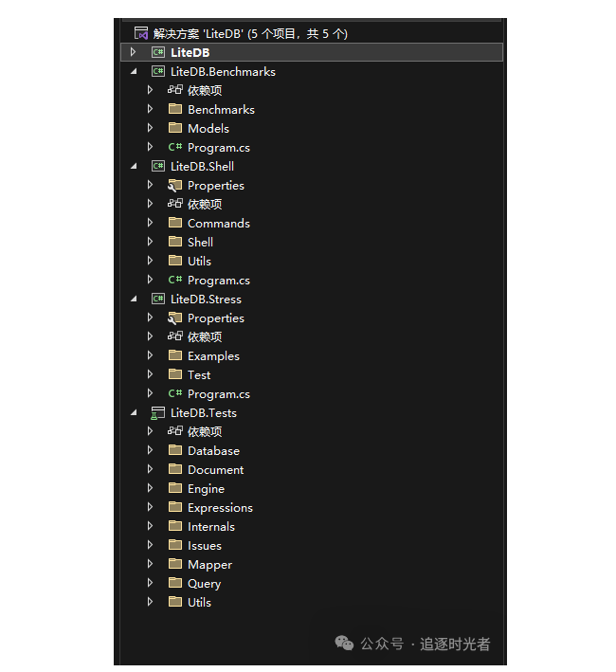Click the 依赖项 icon under LiteDB.Benchmarks
Image resolution: width=616 pixels, height=672 pixels.
pos(174,90)
